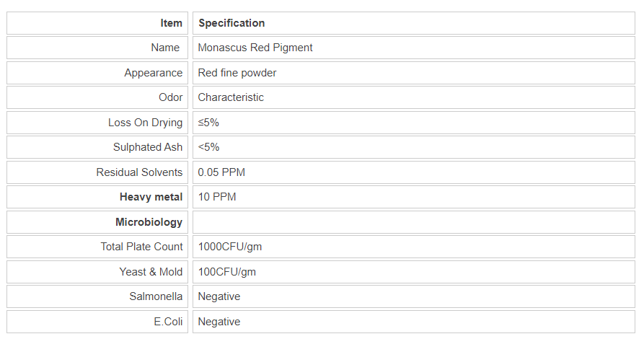Click the Yeast & Mold label

point(151,272)
